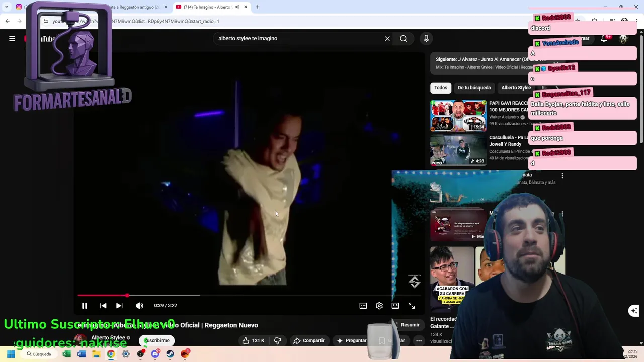Click the Resumir summary button
This screenshot has height=362, width=644.
(408, 325)
